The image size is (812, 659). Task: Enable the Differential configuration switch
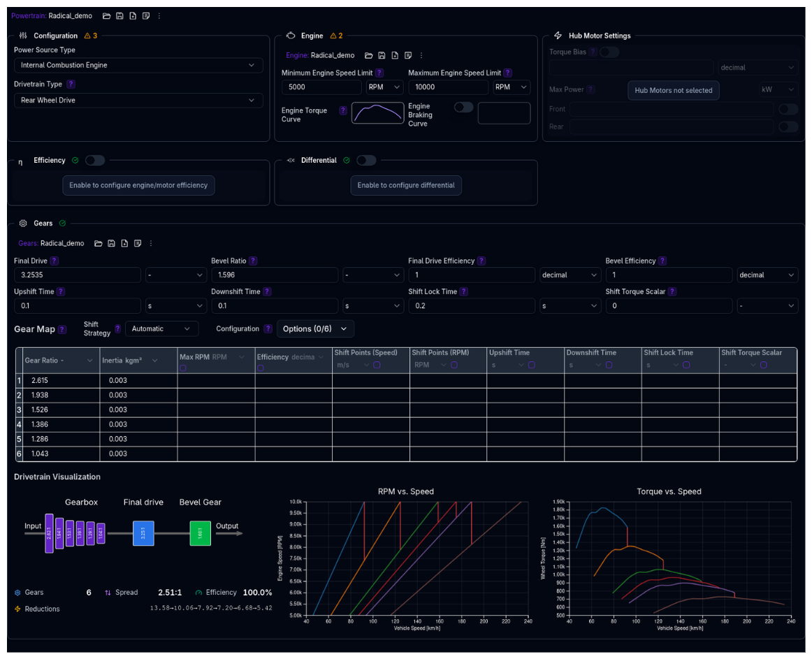pyautogui.click(x=366, y=160)
